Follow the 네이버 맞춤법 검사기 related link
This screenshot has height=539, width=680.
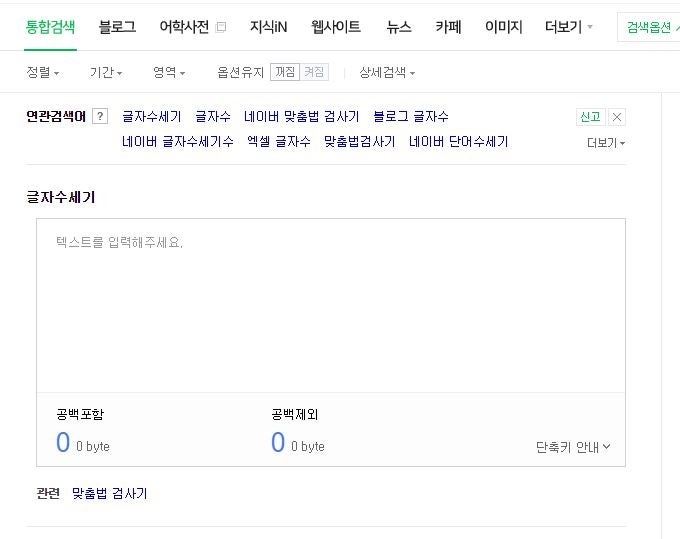click(x=301, y=116)
